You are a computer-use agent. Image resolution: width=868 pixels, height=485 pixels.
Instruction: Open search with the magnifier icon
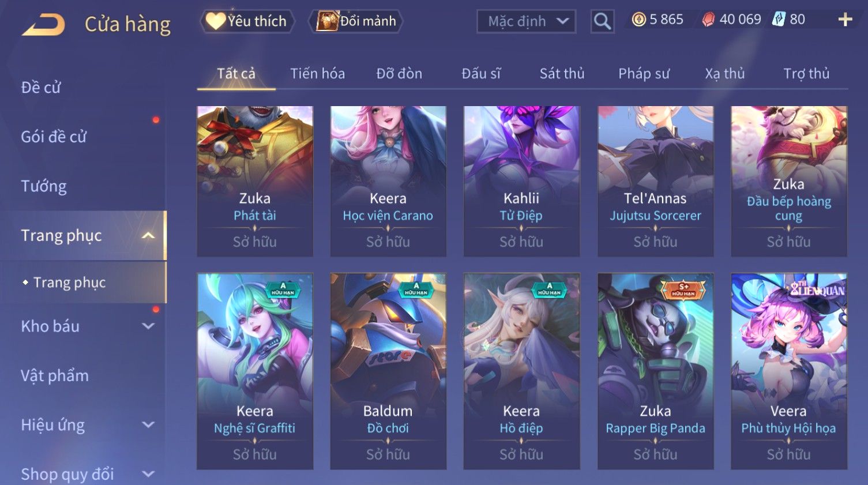tap(602, 21)
